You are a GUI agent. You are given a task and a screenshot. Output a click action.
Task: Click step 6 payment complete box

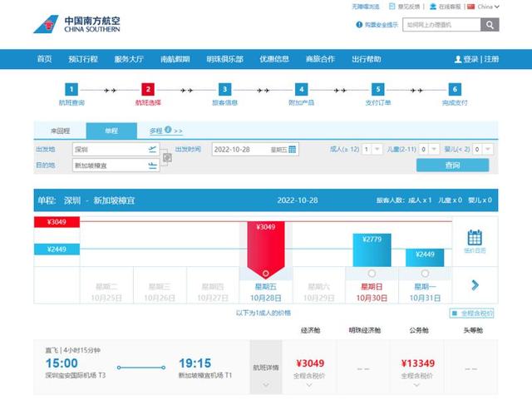(x=455, y=89)
